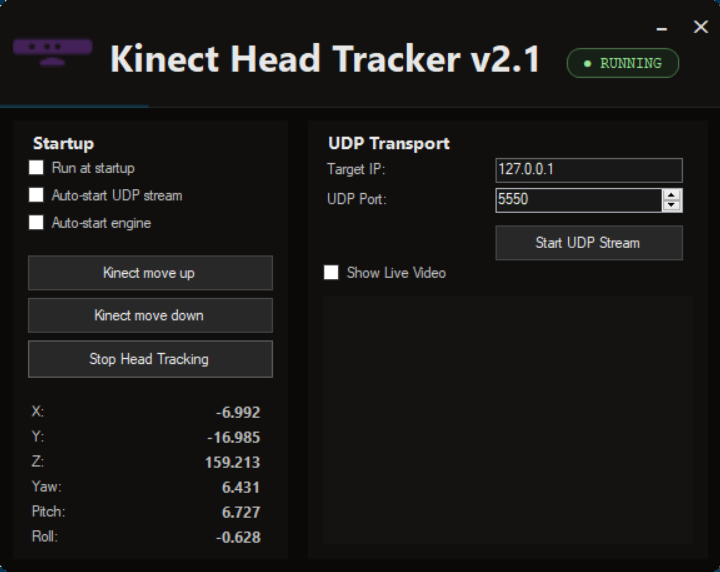Click the Stop Head Tracking button
Viewport: 720px width, 572px height.
click(150, 359)
